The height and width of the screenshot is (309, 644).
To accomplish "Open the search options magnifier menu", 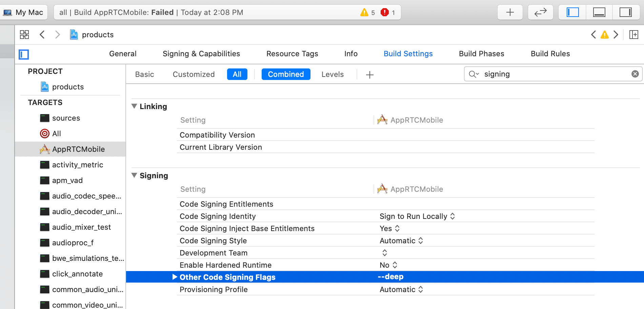I will [x=474, y=74].
